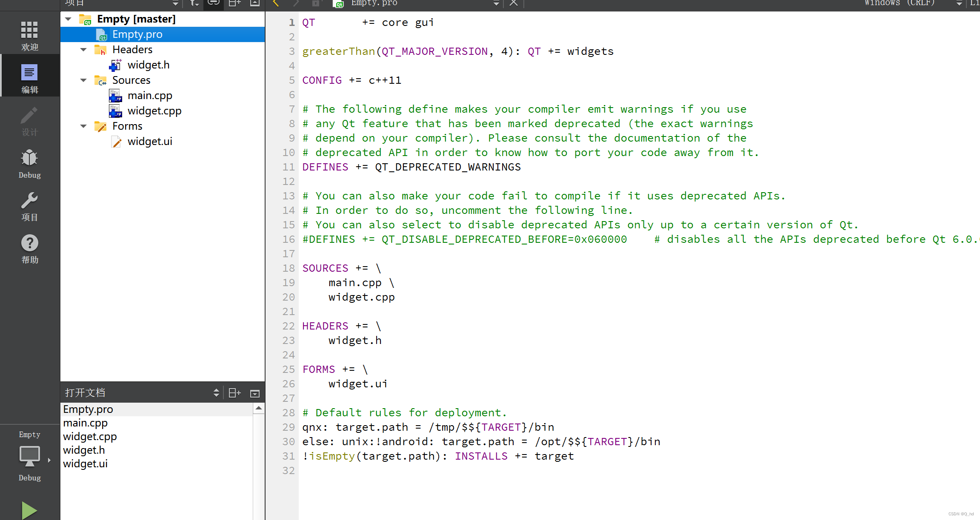Click the file lock icon in editor toolbar
The width and height of the screenshot is (980, 520).
[x=316, y=3]
